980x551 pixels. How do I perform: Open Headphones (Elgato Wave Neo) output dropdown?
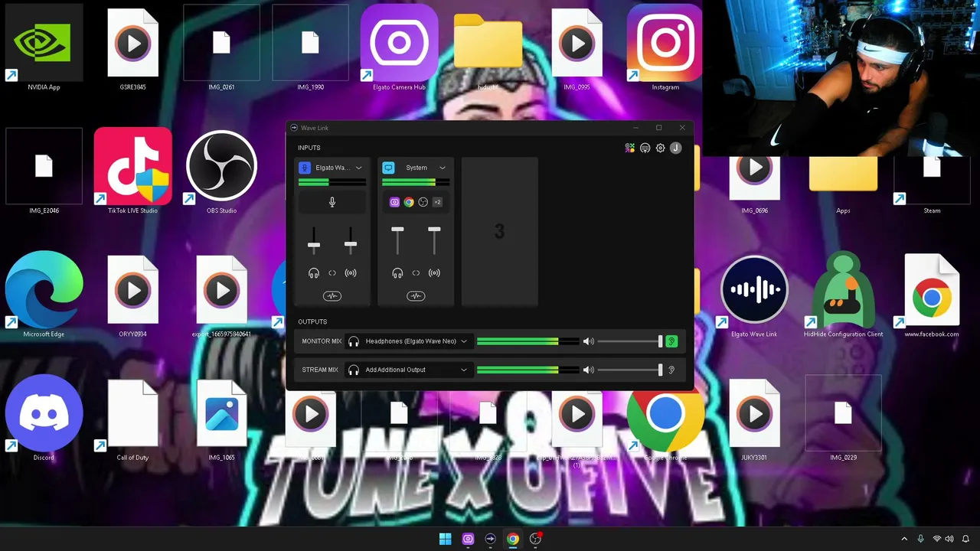point(407,341)
